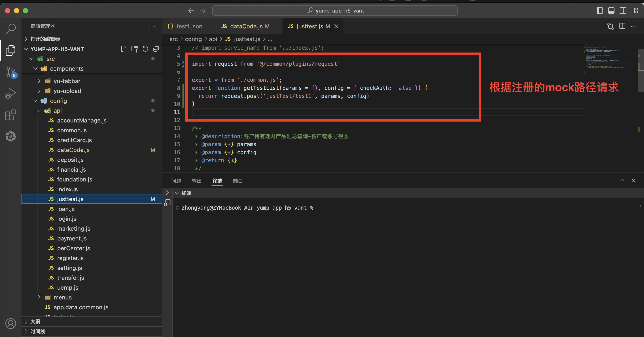Switch to the test1.json tab

click(189, 26)
